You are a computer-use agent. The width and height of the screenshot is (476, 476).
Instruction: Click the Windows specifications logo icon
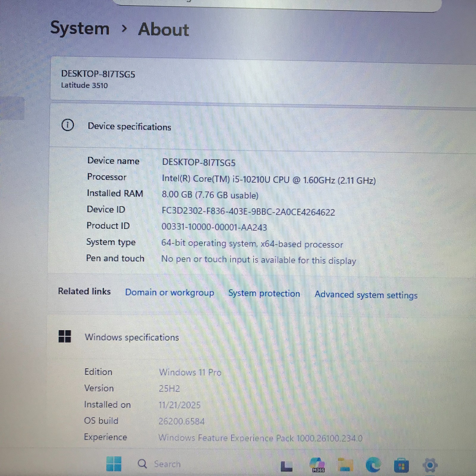click(x=65, y=336)
